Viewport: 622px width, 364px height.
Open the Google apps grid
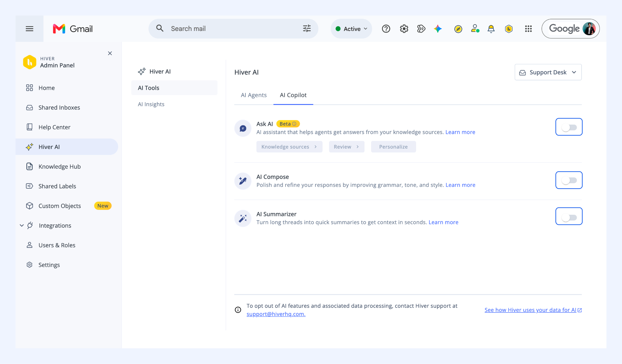click(x=528, y=29)
